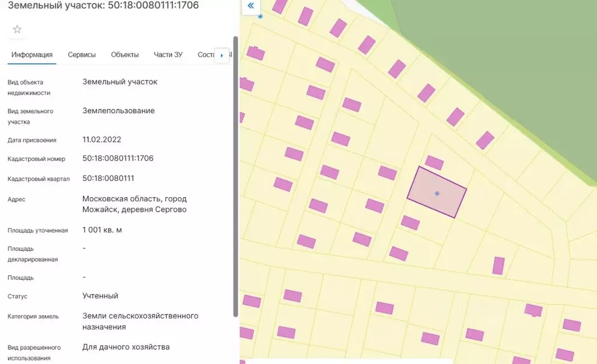597x364 pixels.
Task: Click the status value Учтенный
Action: 100,296
